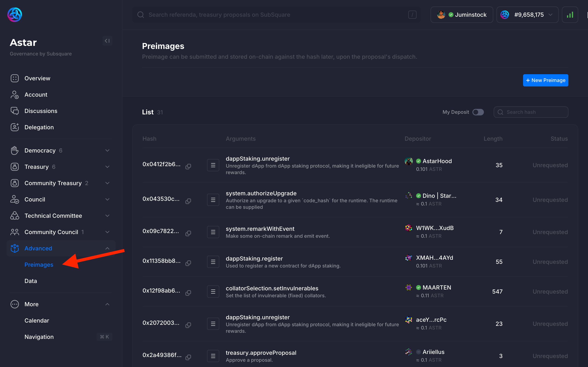
Task: Click the Astar logo in top-left corner
Action: click(14, 14)
